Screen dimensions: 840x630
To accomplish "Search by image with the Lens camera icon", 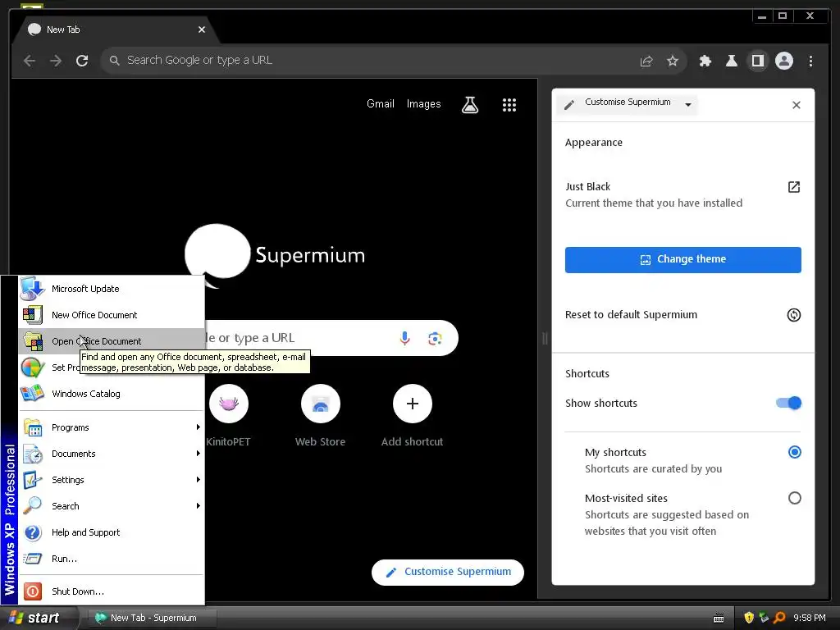I will (x=435, y=338).
